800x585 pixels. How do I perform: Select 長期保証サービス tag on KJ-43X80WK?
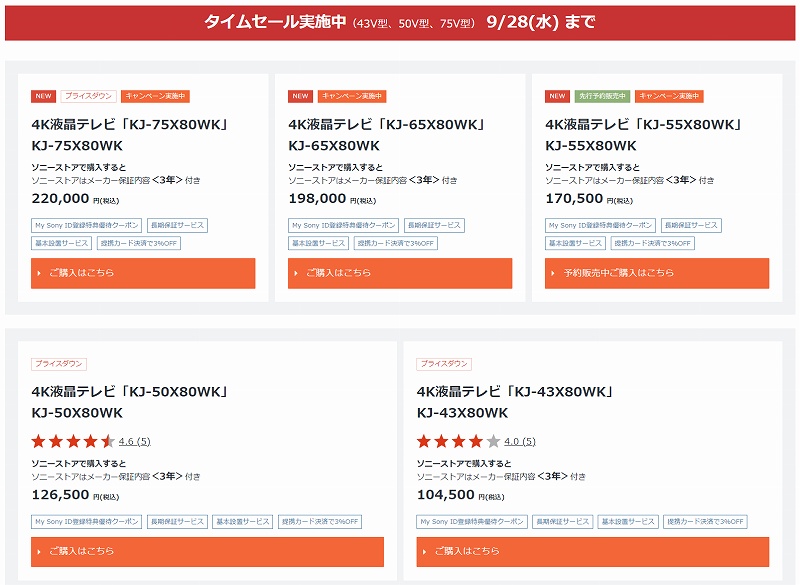point(563,522)
